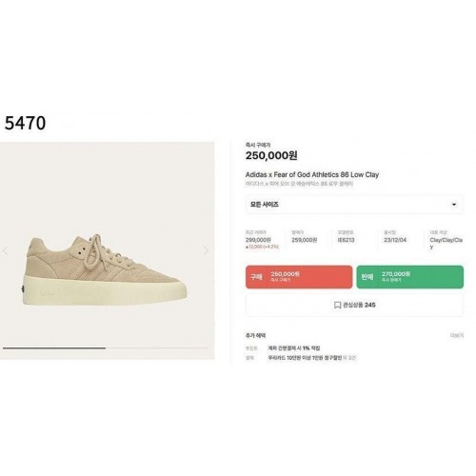Viewport: 476px width, 476px height.
Task: Click the 더보기 link beside 추가 혜택
Action: (457, 335)
